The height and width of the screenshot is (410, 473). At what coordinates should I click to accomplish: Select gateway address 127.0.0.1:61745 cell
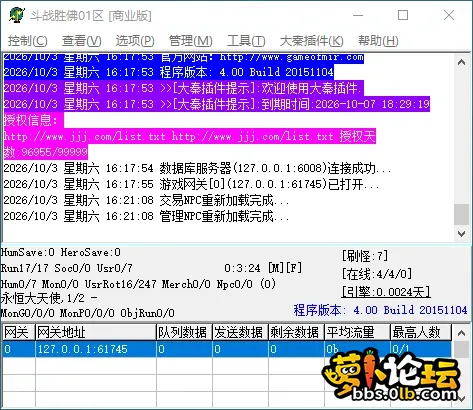coord(96,349)
